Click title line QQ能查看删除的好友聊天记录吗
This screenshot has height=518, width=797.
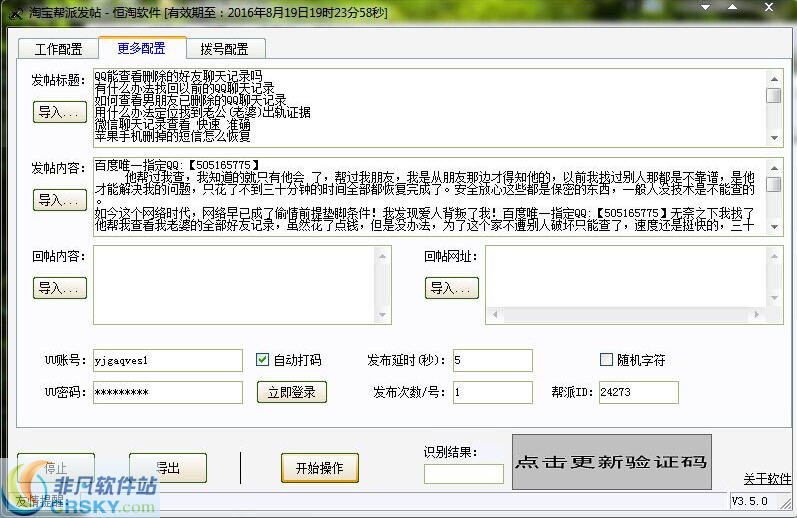(178, 76)
